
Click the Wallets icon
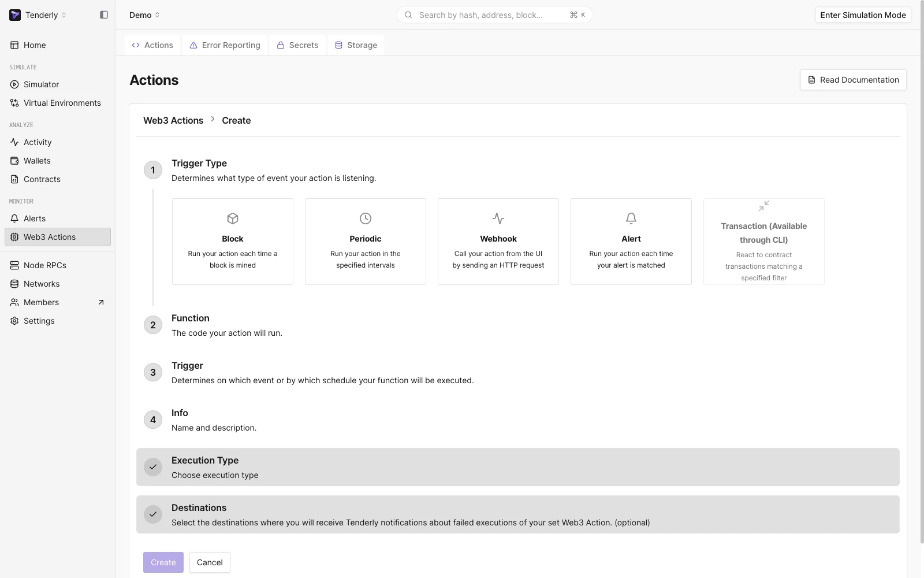point(14,161)
